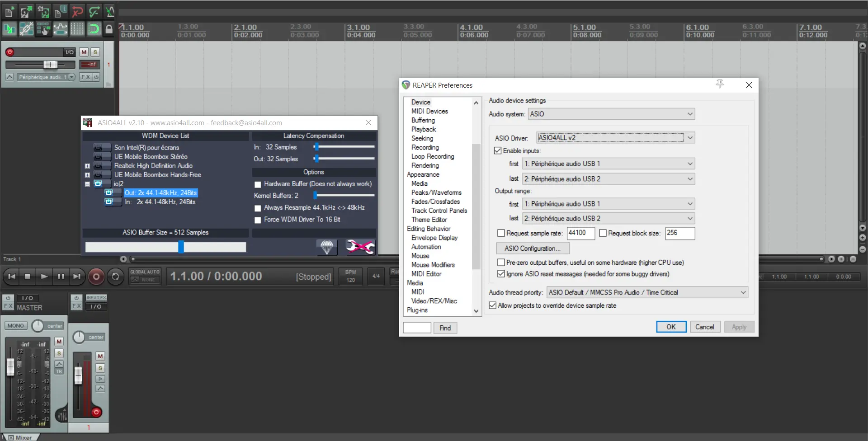Screen dimensions: 868x441
Task: Open the first output range dropdown
Action: (609, 204)
